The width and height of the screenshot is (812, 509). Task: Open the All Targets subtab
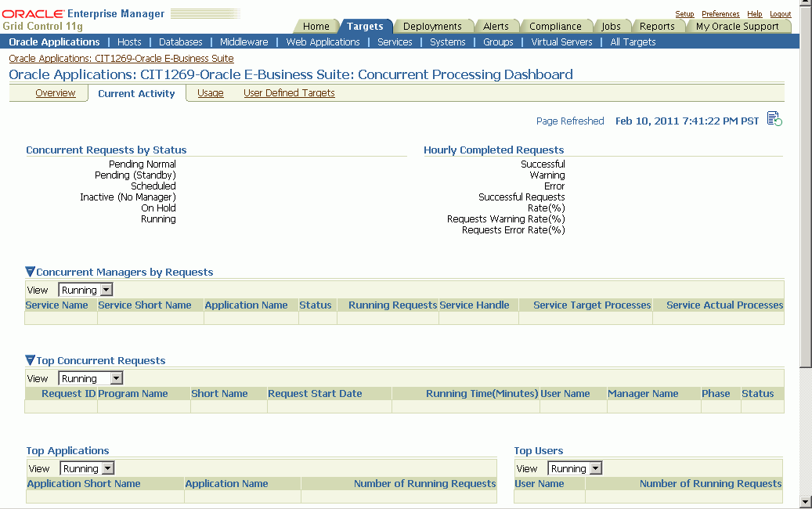[633, 42]
